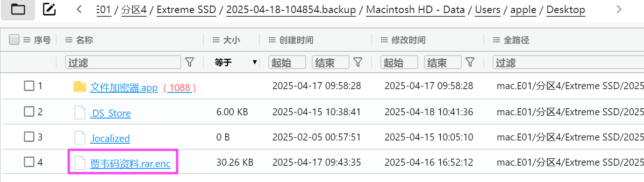Open the folder browser icon at top left
Image resolution: width=644 pixels, height=182 pixels.
coord(18,9)
